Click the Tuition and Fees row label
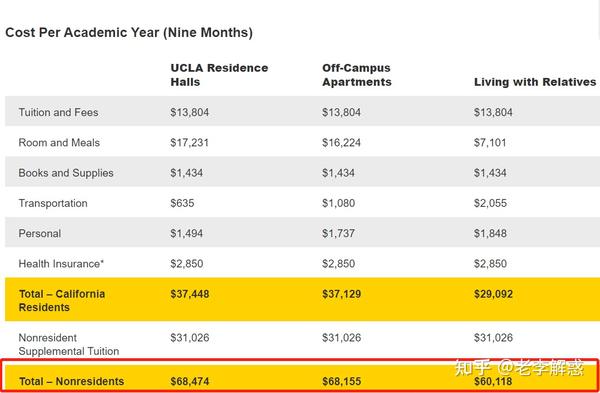Screen dimensions: 600x393 tap(58, 112)
